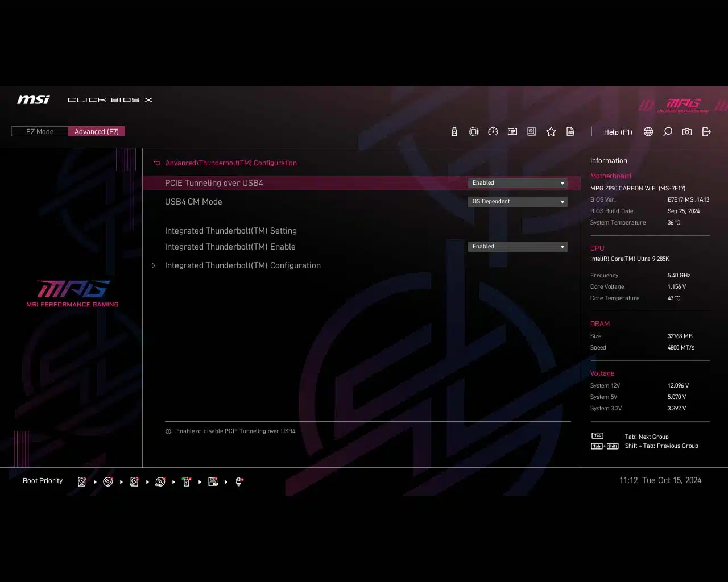
Task: Click the Frequency value 5.40 GHz
Action: pyautogui.click(x=679, y=276)
